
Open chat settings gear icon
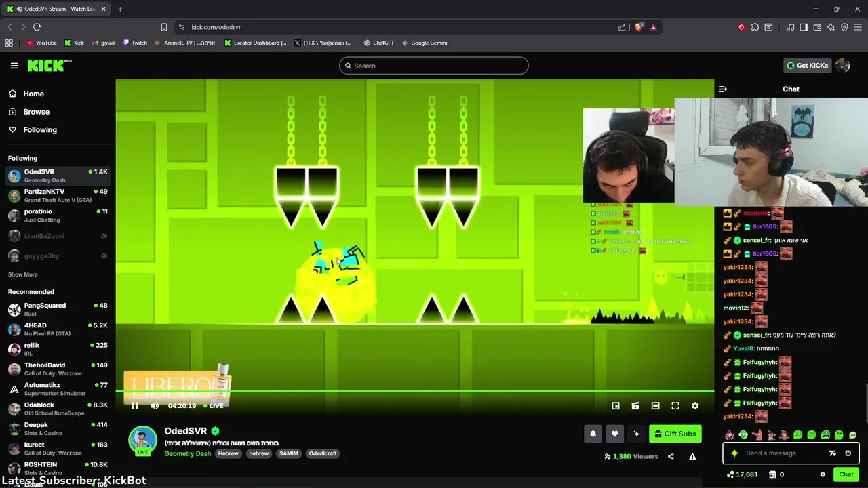(x=823, y=474)
